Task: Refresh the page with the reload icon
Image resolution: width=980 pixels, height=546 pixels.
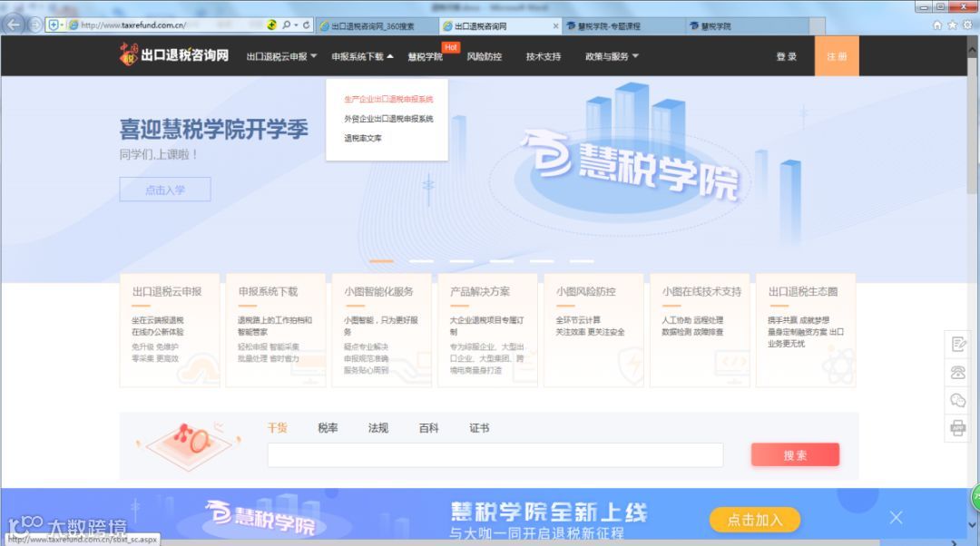Action: point(307,25)
